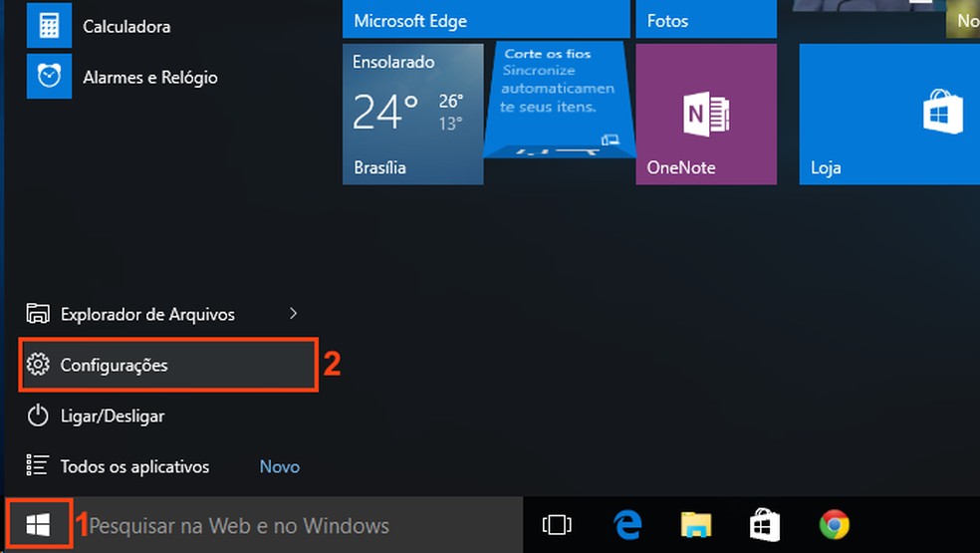Open the Store icon on the taskbar
This screenshot has width=980, height=553.
[765, 524]
